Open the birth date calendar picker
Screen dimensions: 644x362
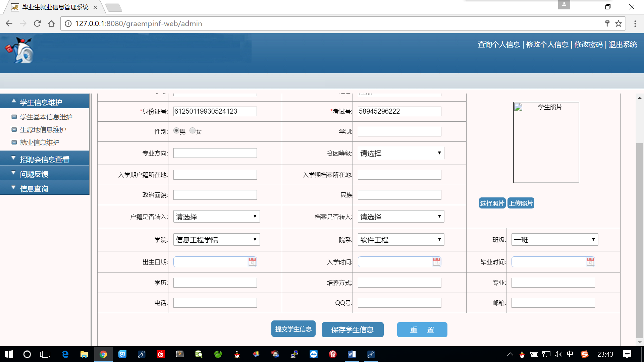252,262
